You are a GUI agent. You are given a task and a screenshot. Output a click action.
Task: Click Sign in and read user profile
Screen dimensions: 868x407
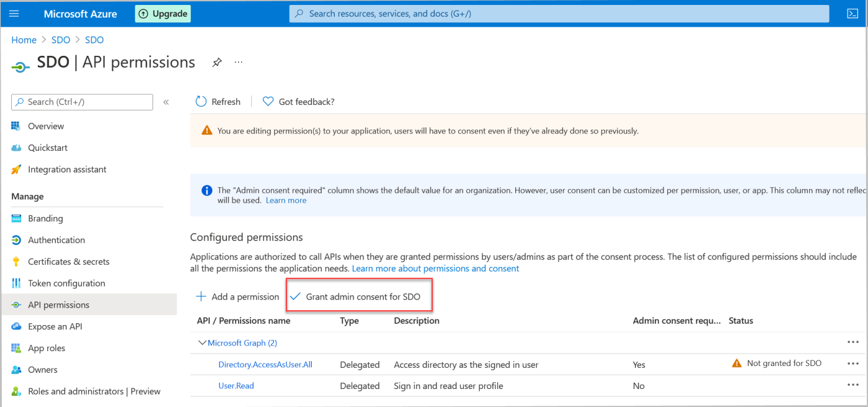[448, 386]
